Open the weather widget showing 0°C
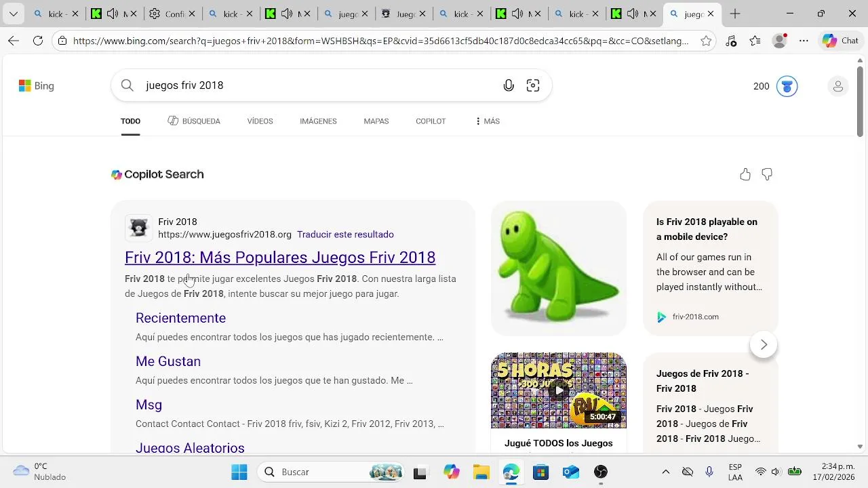The image size is (868, 488). point(41,472)
